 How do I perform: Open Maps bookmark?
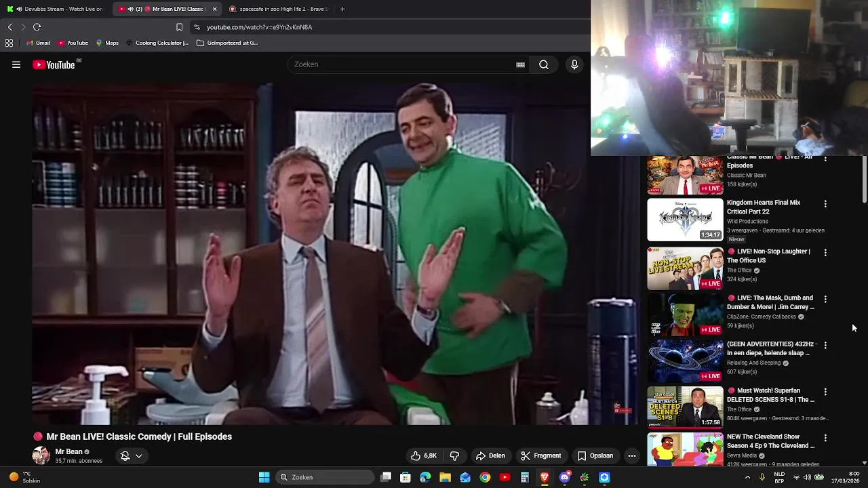click(x=107, y=43)
